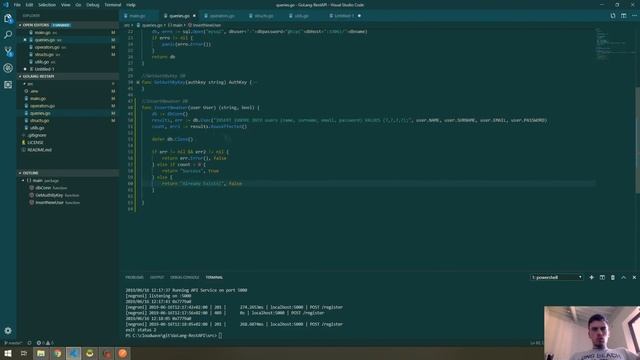Screen dimensions: 640x360
Task: Collapse the Open Editors section
Action: (x=20, y=25)
